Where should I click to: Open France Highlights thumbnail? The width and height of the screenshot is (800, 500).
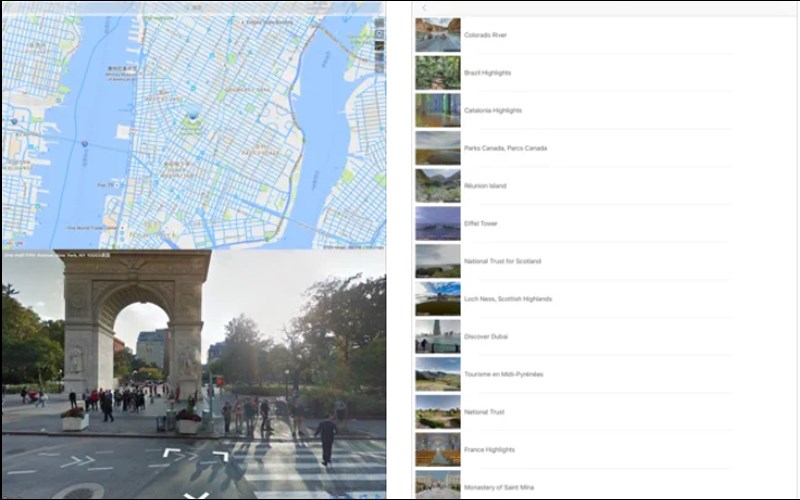[x=438, y=449]
